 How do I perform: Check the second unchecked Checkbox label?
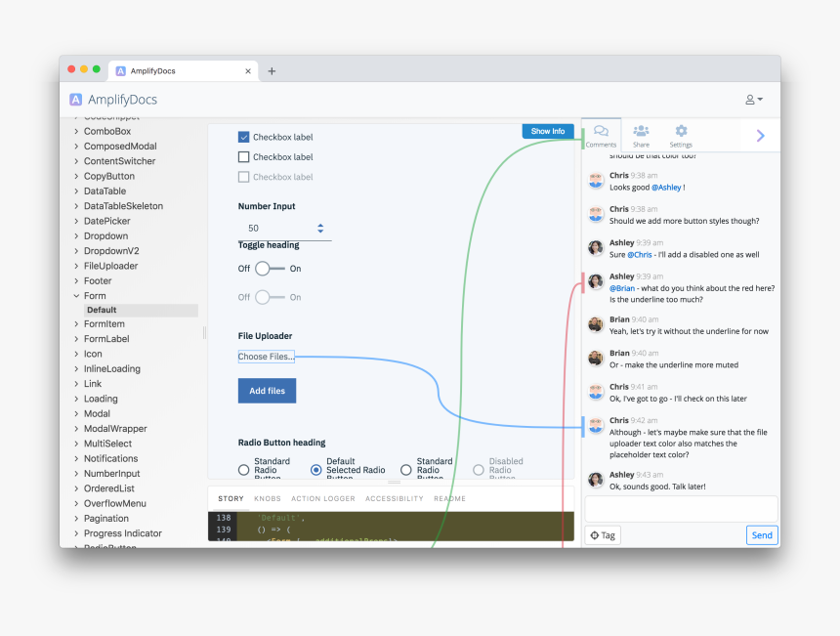(x=244, y=157)
